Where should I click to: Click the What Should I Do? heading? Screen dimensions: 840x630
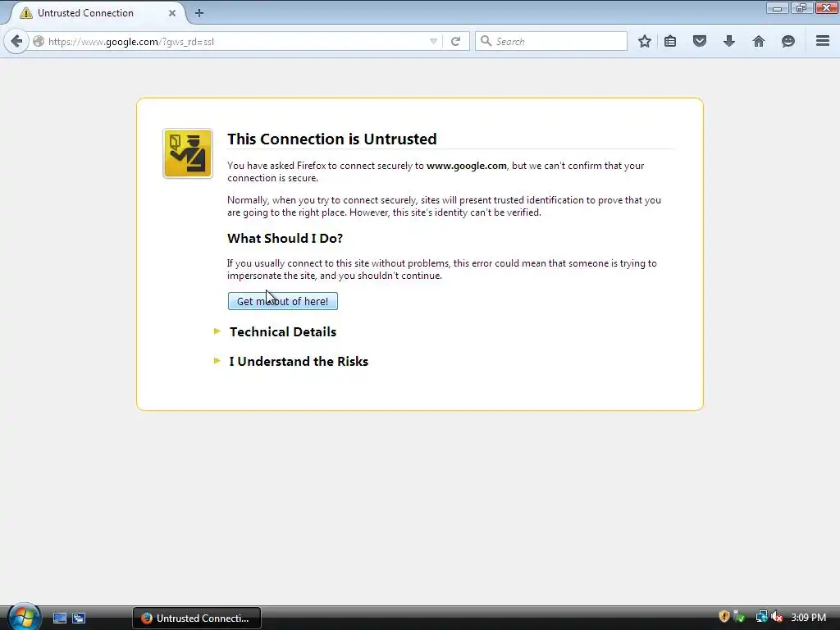click(285, 239)
